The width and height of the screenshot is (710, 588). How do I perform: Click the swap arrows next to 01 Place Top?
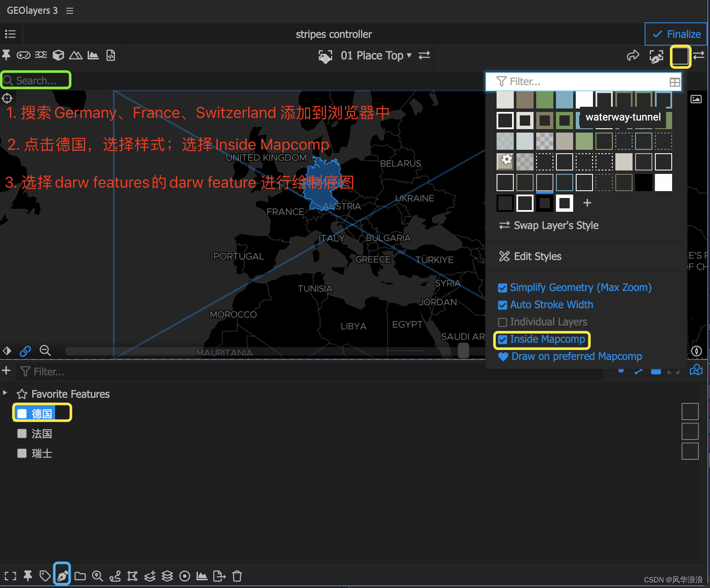[x=424, y=55]
